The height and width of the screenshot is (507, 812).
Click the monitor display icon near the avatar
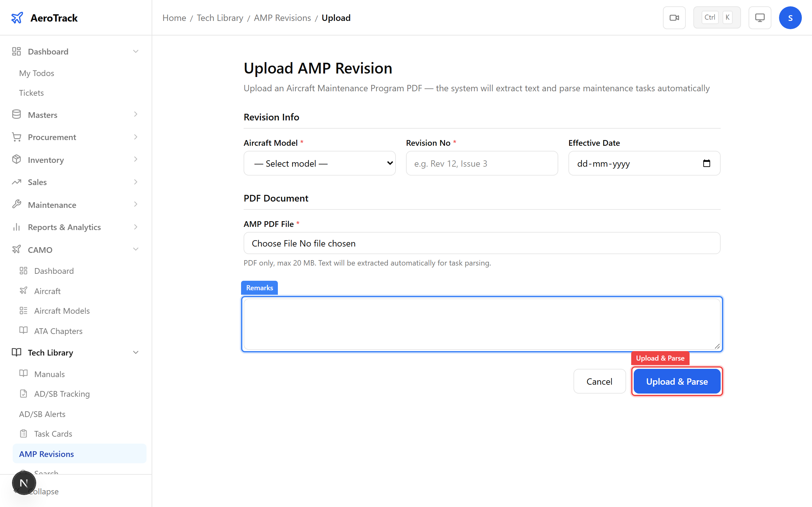coord(760,17)
